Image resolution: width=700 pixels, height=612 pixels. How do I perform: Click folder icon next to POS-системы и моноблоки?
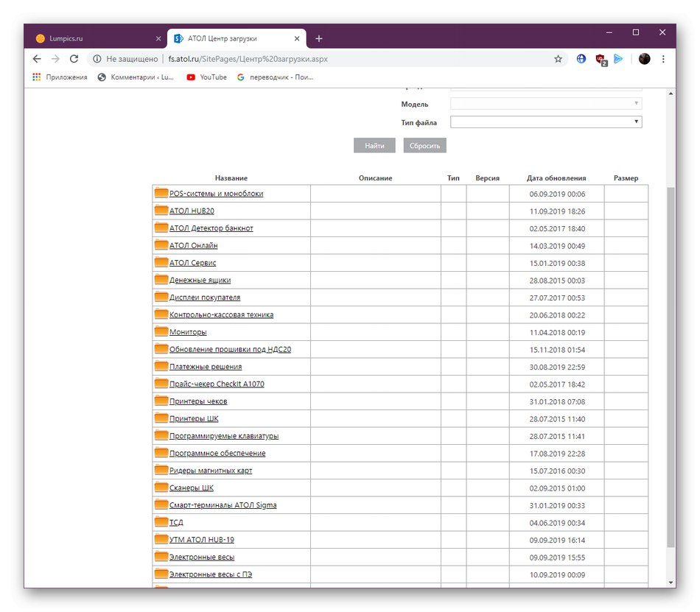pos(161,193)
